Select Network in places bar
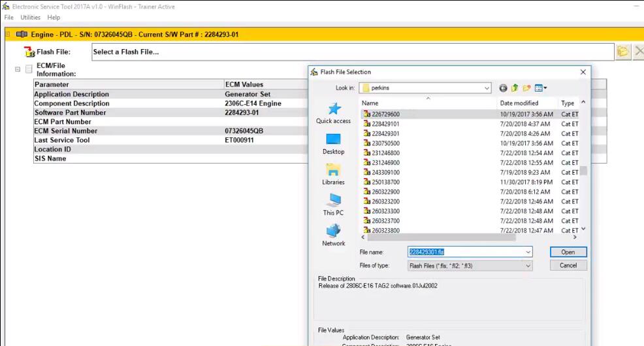 coord(334,235)
